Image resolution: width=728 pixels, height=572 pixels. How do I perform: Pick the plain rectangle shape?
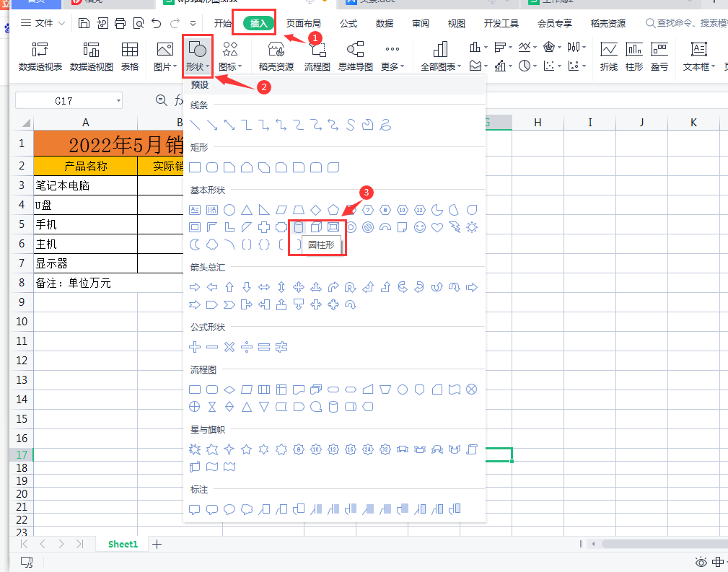click(x=195, y=167)
